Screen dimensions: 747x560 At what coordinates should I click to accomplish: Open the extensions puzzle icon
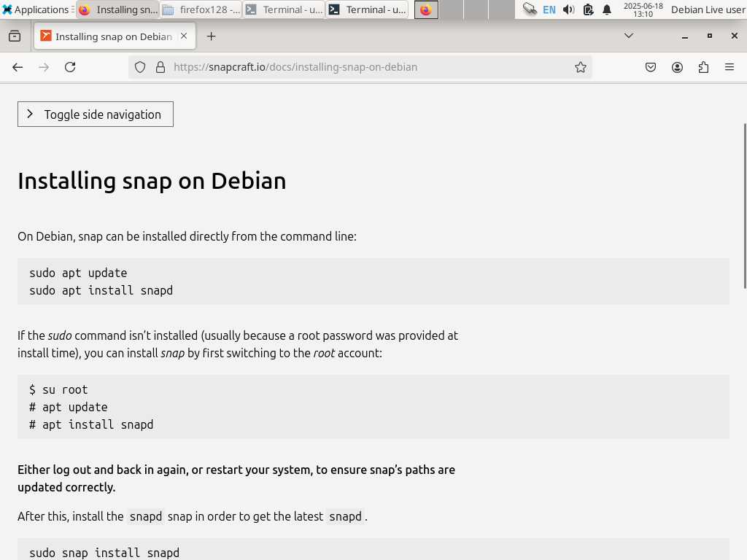tap(703, 67)
